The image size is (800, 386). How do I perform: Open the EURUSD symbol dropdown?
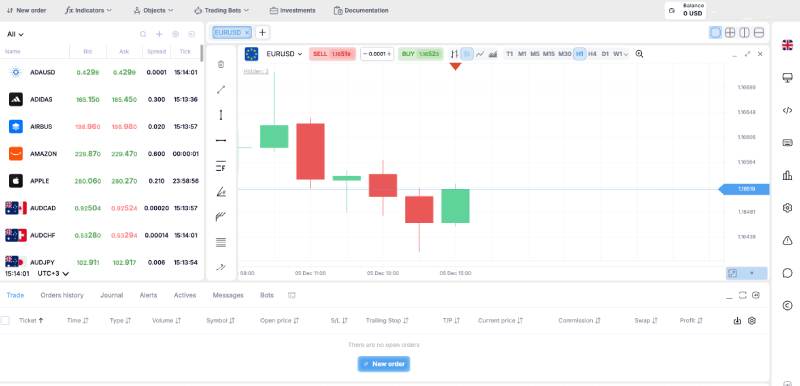click(284, 54)
